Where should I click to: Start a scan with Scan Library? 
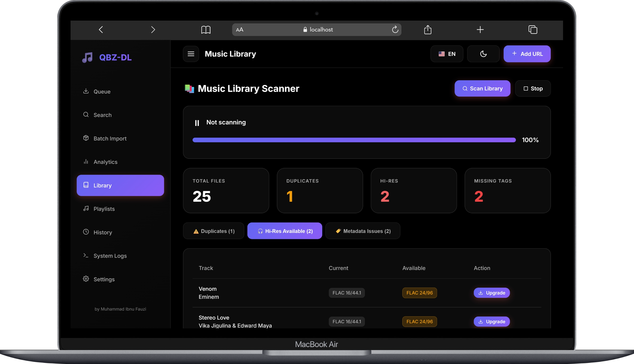[x=482, y=88]
